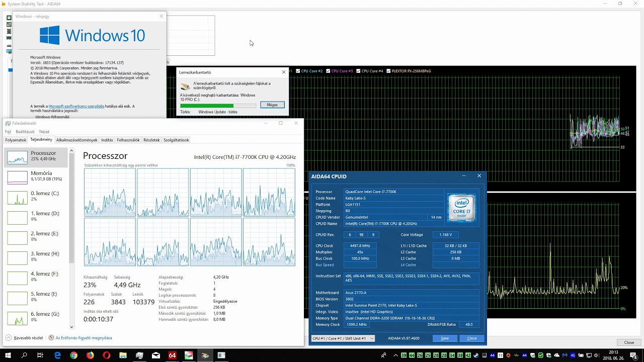Show hidden tray icons chevron
Screen dimensions: 644x362
395,355
